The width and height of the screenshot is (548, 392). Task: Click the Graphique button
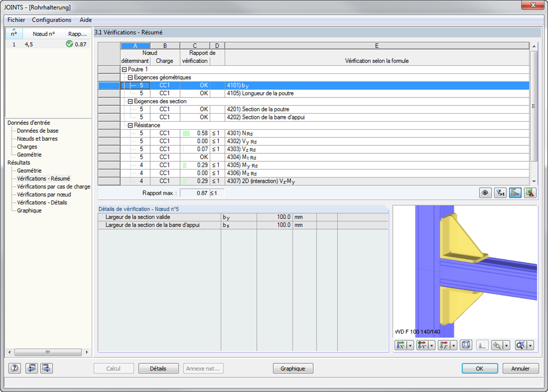click(293, 369)
